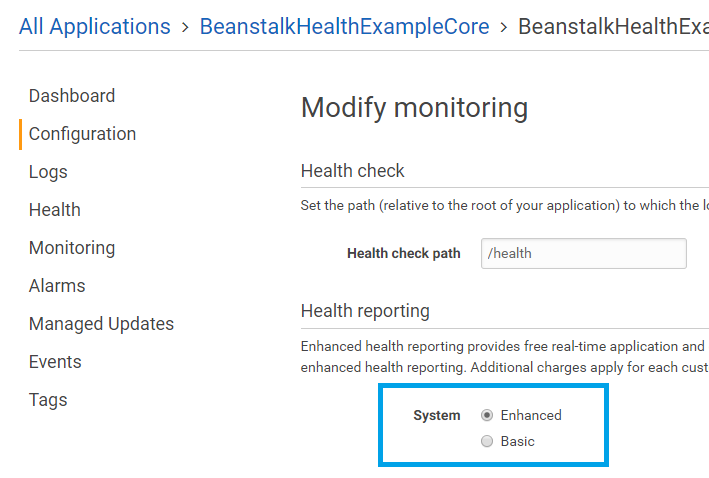Open the All Applications breadcrumb link

[x=95, y=26]
